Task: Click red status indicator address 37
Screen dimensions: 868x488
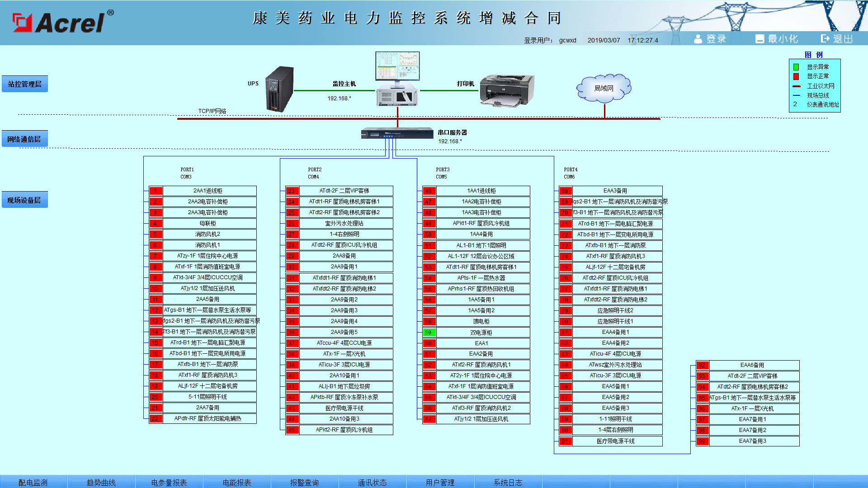Action: click(292, 343)
